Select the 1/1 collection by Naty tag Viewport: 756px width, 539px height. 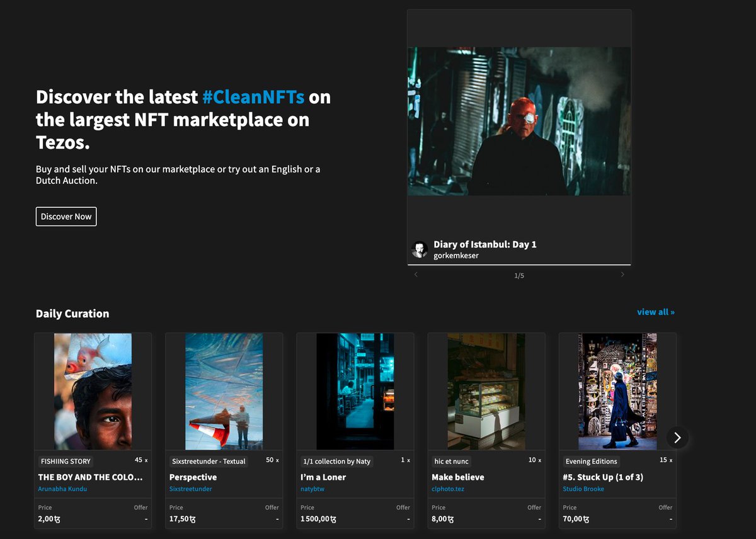tap(337, 462)
